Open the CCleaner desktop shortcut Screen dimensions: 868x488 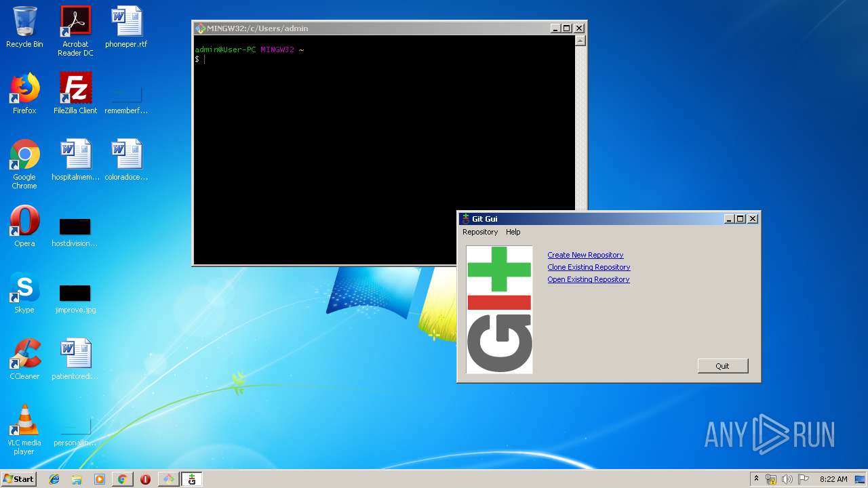[24, 359]
